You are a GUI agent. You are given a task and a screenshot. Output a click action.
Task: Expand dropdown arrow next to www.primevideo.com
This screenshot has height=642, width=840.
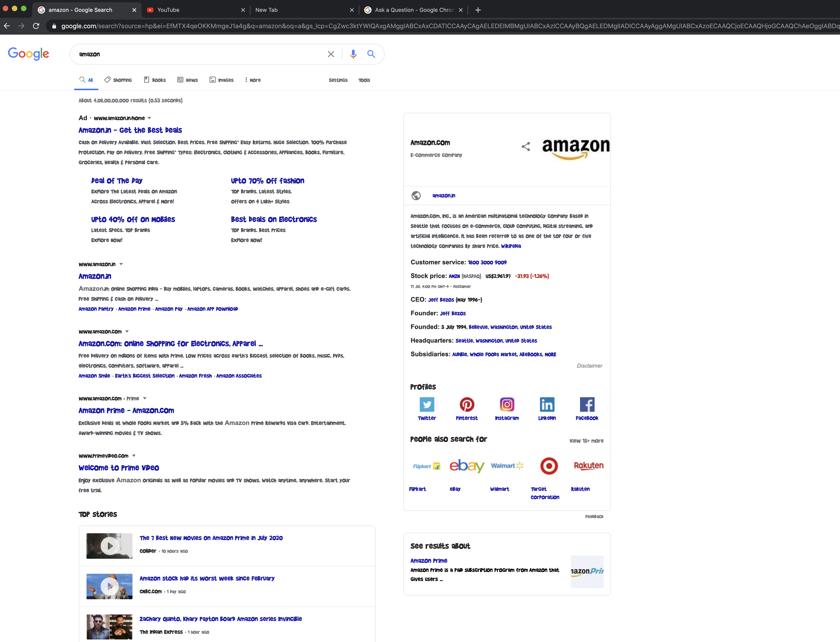(134, 455)
